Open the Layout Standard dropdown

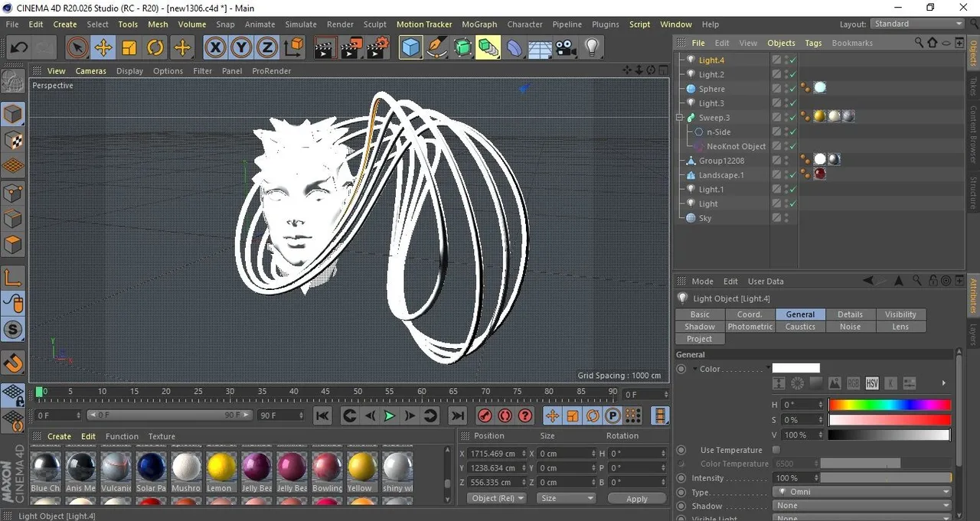click(x=917, y=24)
